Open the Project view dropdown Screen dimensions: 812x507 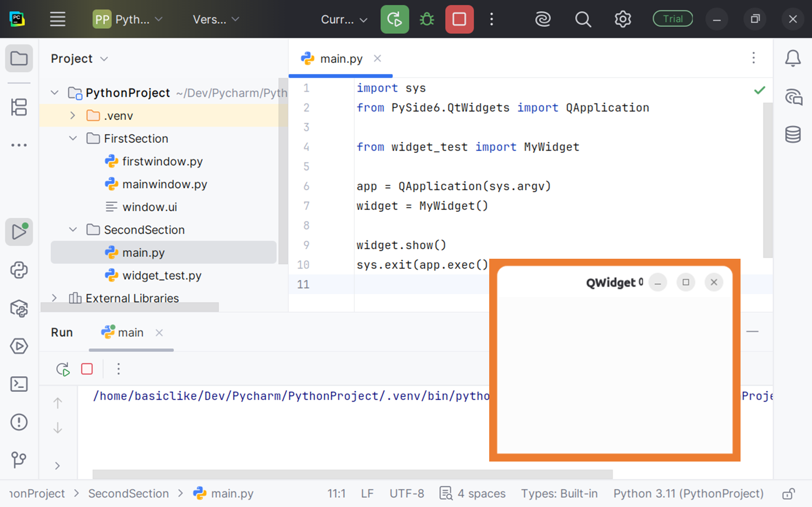point(79,58)
